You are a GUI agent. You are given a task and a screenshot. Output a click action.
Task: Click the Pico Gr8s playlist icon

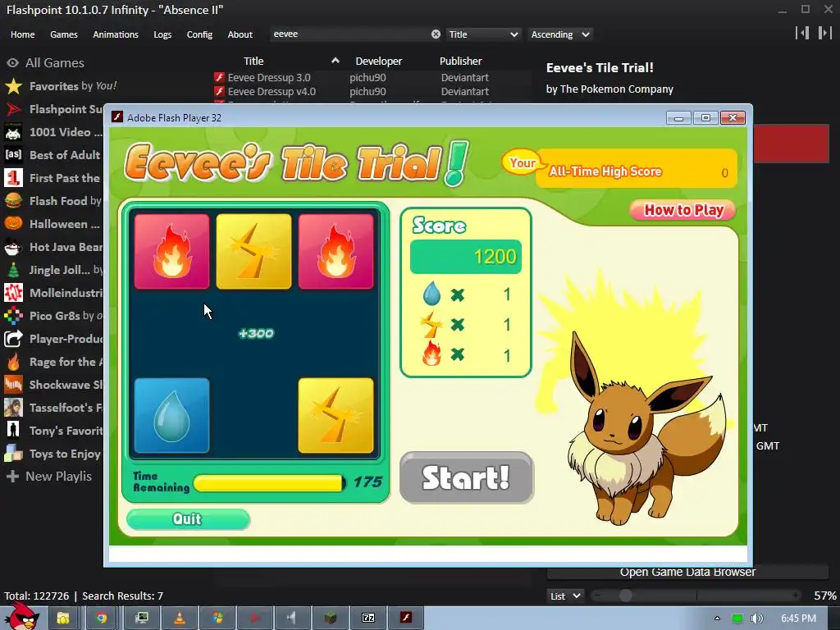13,316
